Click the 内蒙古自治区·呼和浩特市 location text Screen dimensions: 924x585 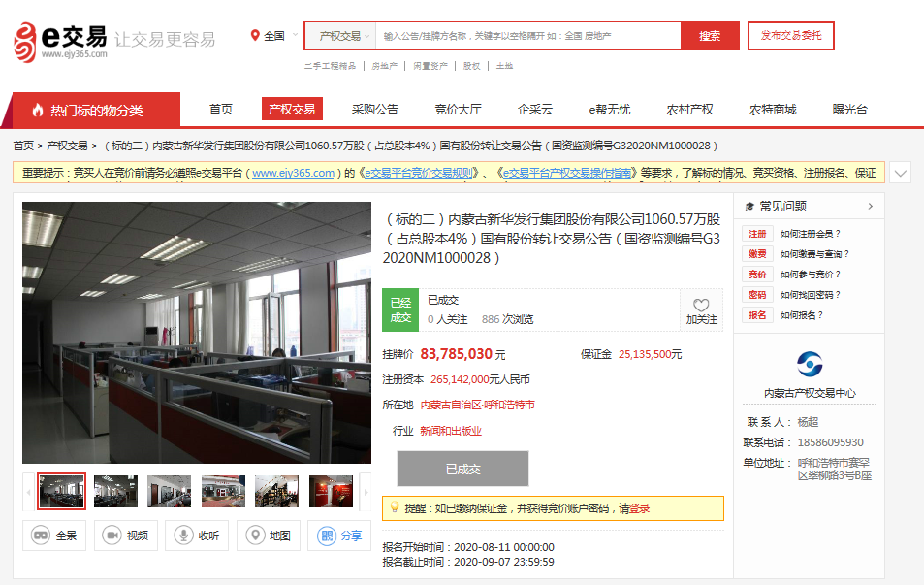pos(477,406)
